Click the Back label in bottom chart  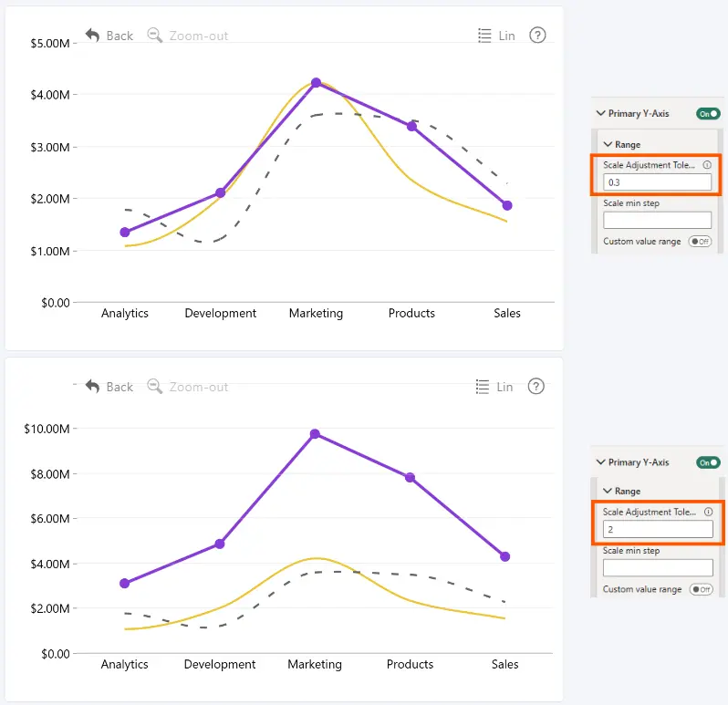pyautogui.click(x=120, y=387)
